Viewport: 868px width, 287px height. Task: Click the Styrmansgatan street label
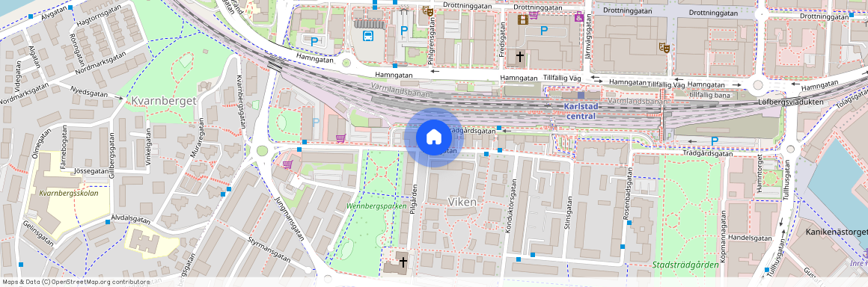[x=269, y=250]
